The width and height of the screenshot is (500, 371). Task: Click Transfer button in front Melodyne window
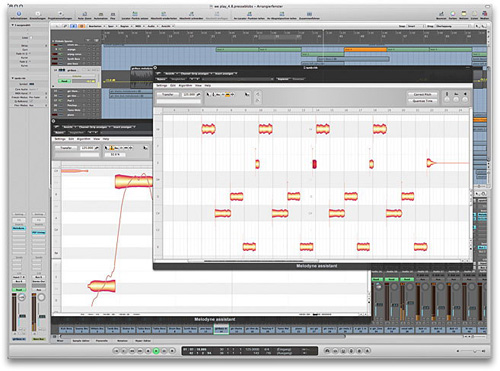pyautogui.click(x=168, y=95)
